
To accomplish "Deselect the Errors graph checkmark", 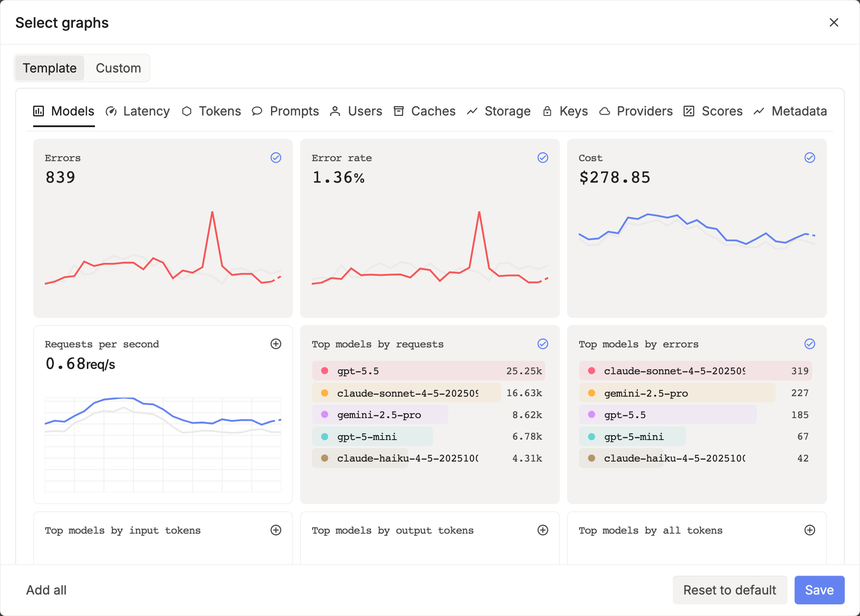I will [x=276, y=158].
